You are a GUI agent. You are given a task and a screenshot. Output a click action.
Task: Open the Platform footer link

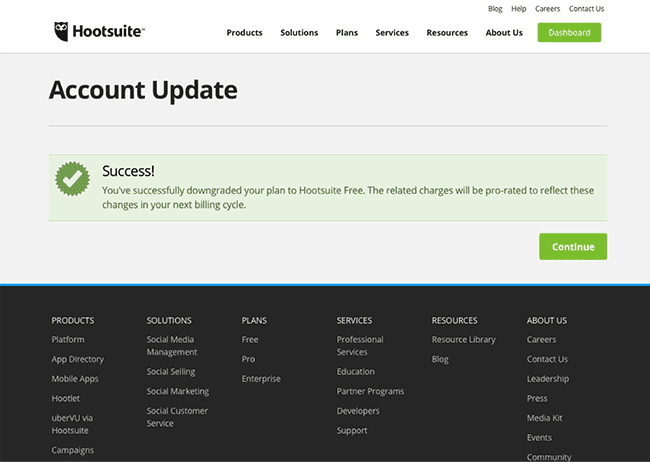(68, 340)
